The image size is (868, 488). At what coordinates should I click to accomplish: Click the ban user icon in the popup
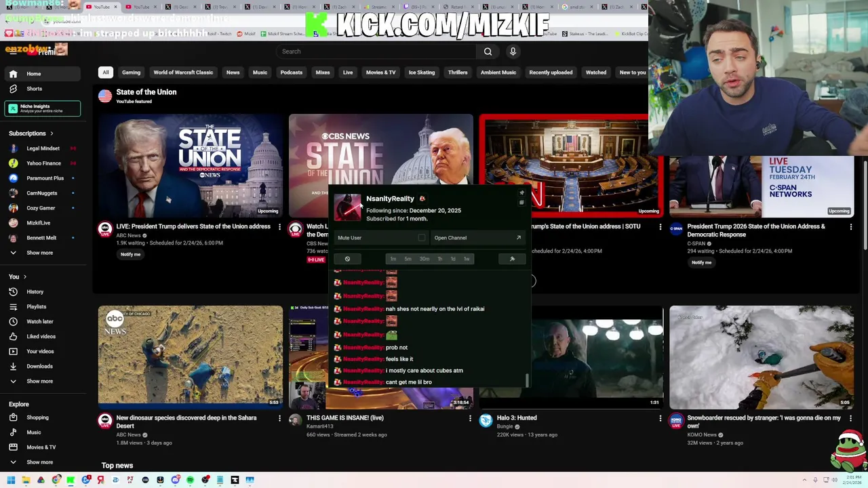347,259
